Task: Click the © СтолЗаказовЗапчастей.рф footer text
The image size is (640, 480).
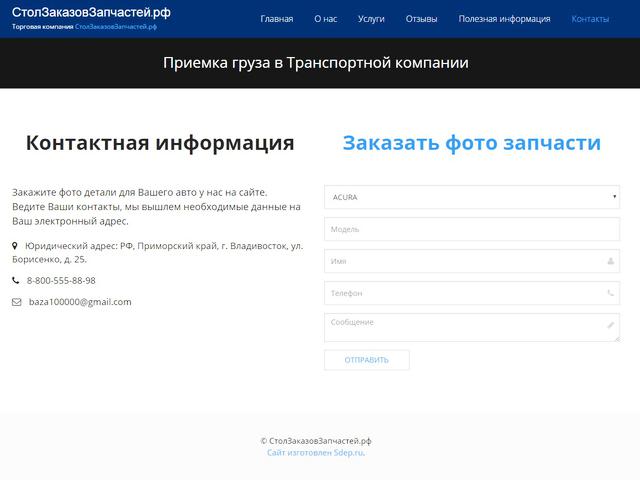Action: (316, 441)
